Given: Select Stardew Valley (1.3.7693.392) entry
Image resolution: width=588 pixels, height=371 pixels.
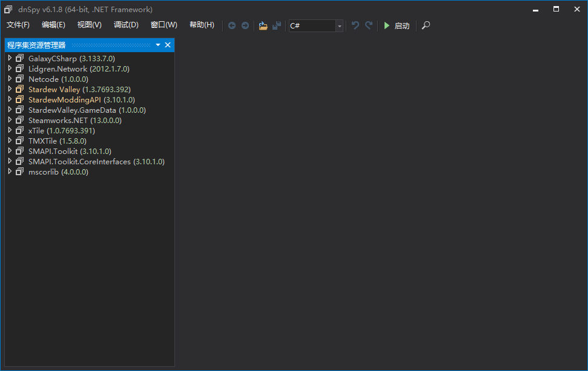Looking at the screenshot, I should [x=79, y=89].
